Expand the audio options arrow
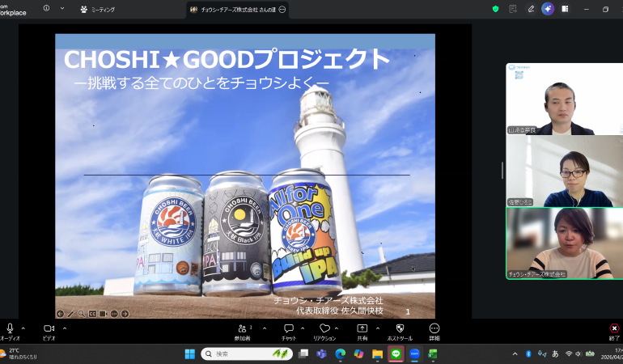 pyautogui.click(x=23, y=328)
